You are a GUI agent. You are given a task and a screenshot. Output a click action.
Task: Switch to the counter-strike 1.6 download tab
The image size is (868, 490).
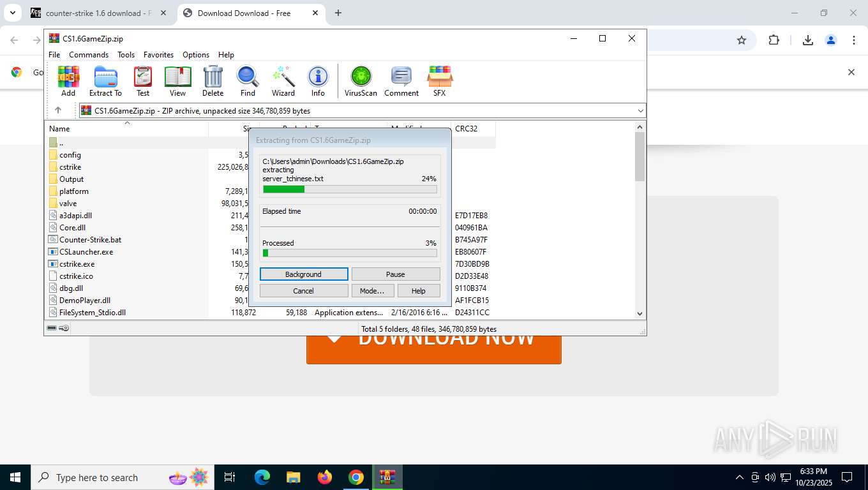99,13
